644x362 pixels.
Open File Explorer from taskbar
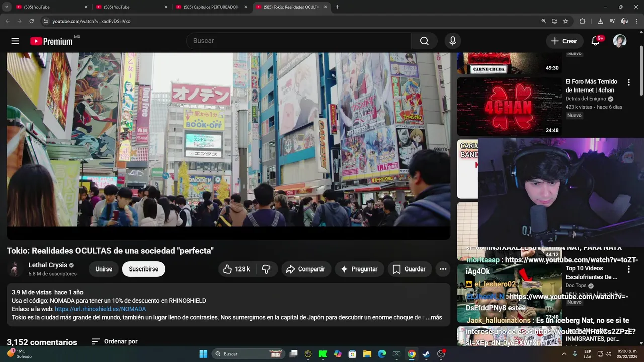(367, 354)
